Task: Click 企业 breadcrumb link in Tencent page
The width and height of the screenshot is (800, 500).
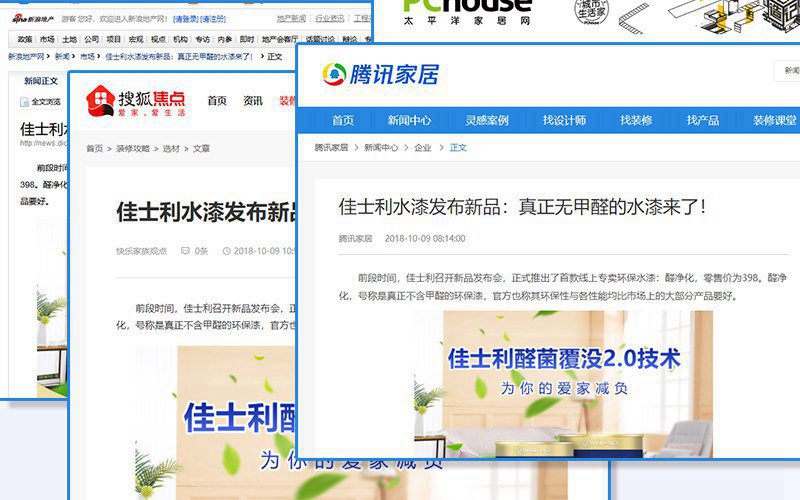Action: [x=423, y=147]
